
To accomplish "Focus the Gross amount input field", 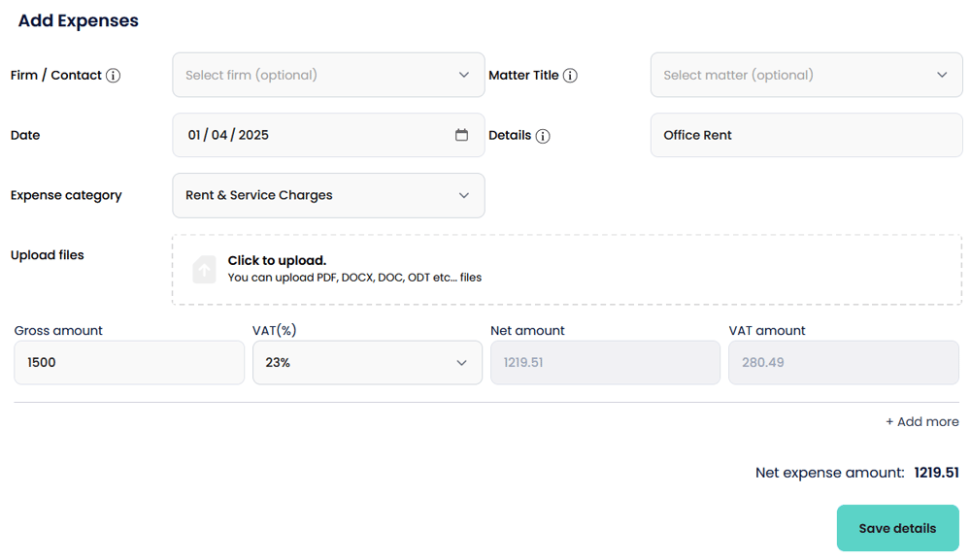I will 129,362.
